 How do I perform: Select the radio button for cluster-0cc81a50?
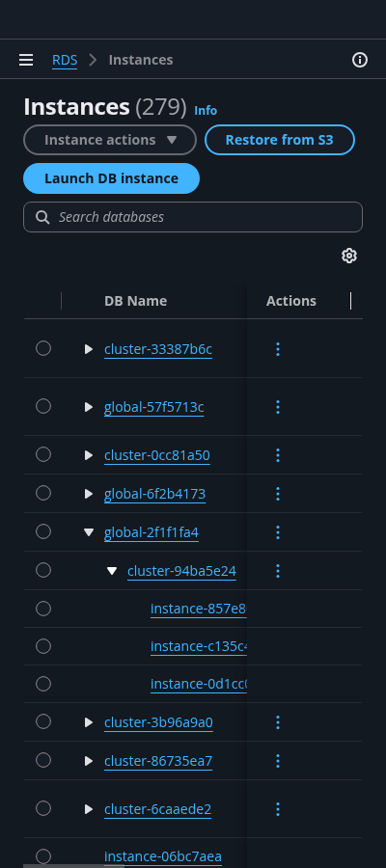(43, 454)
